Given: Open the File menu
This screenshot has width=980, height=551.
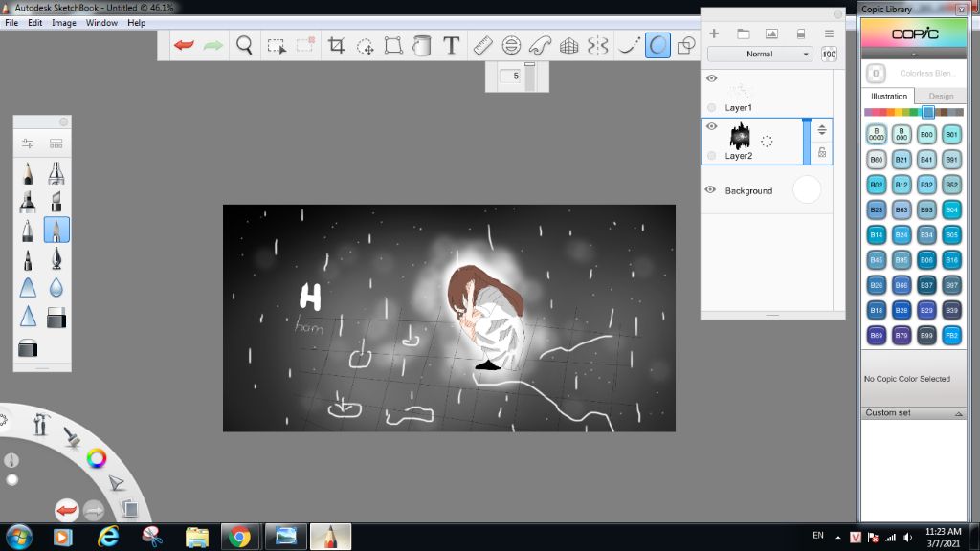Looking at the screenshot, I should 11,23.
